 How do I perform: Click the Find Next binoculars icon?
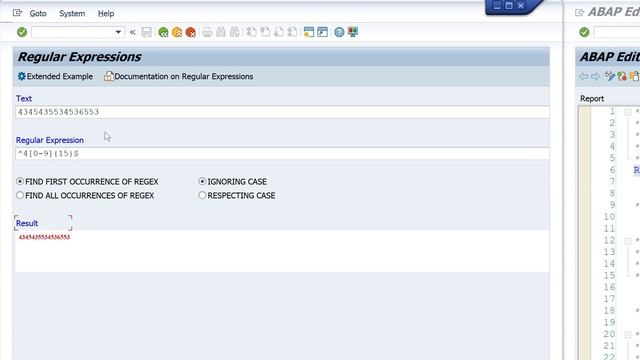point(235,32)
